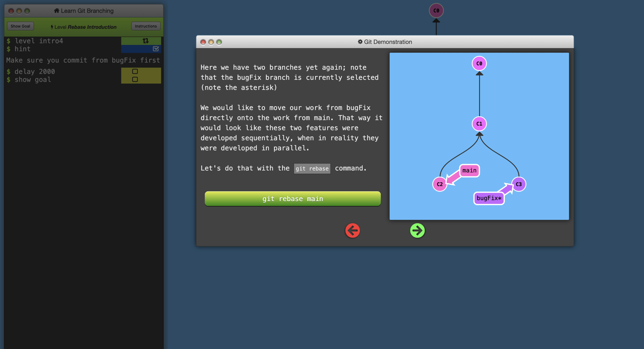Image resolution: width=644 pixels, height=349 pixels.
Task: Toggle the checkbox beside show goal
Action: 135,79
